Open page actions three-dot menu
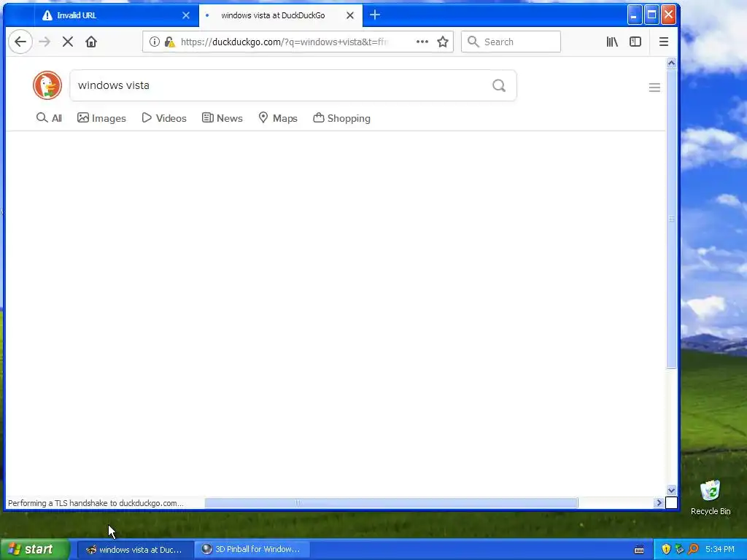Viewport: 747px width, 560px height. click(422, 42)
